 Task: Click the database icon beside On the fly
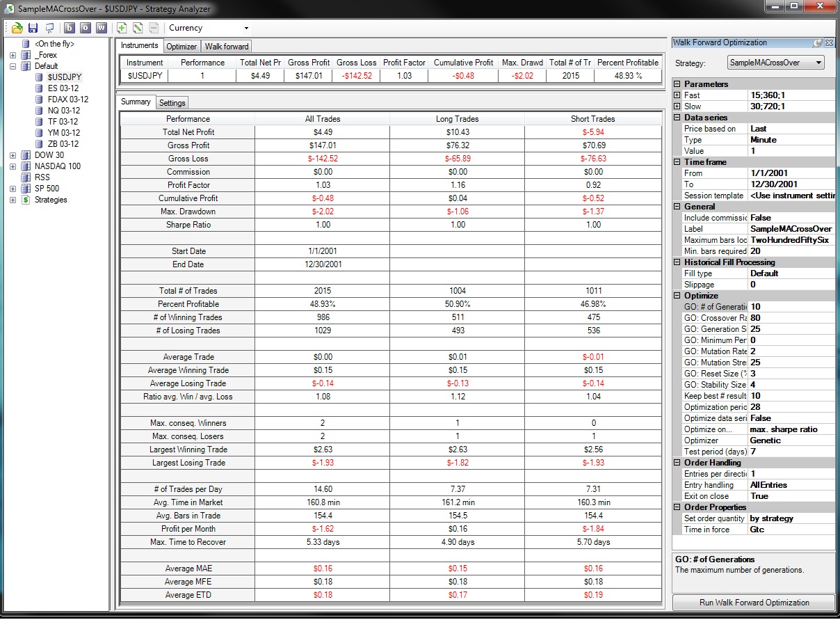[x=26, y=44]
